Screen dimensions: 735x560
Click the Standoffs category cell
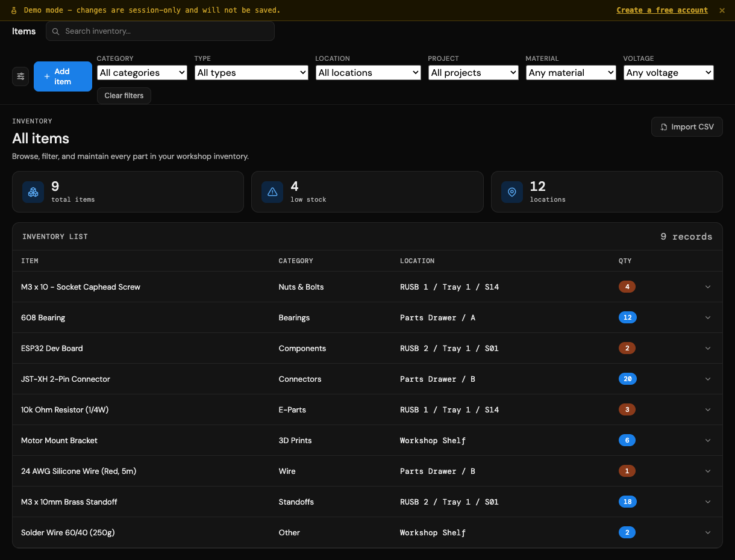296,502
